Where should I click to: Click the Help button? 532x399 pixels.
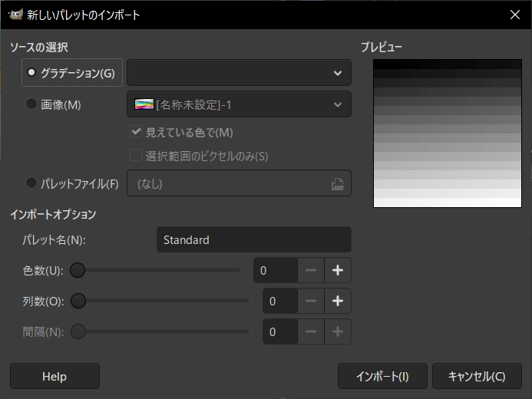point(55,376)
